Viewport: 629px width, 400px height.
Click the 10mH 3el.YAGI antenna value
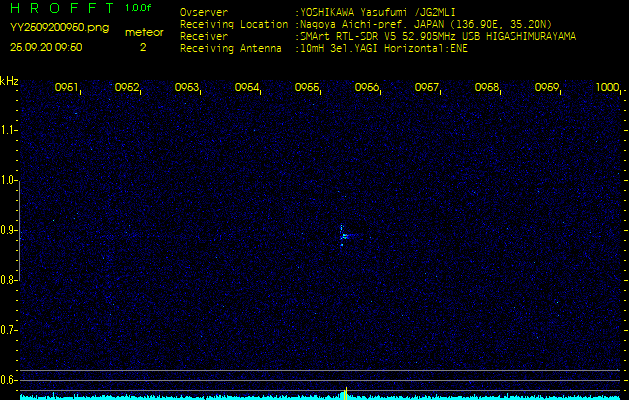pyautogui.click(x=383, y=49)
